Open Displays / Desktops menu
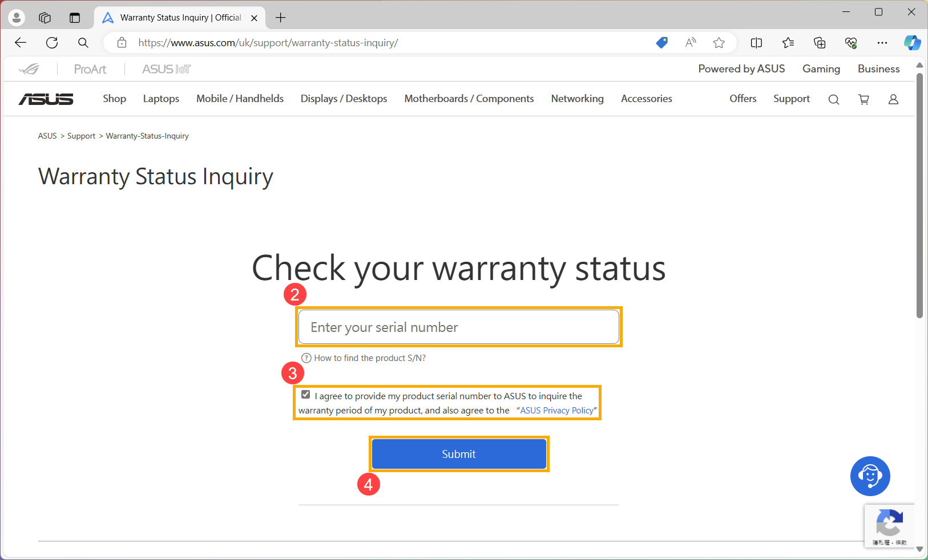The width and height of the screenshot is (928, 560). 344,99
